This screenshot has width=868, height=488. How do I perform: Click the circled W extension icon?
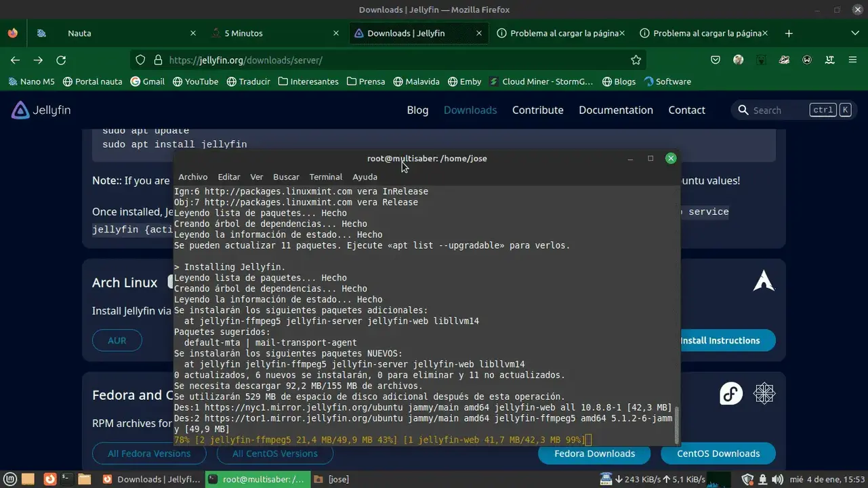[x=807, y=60]
